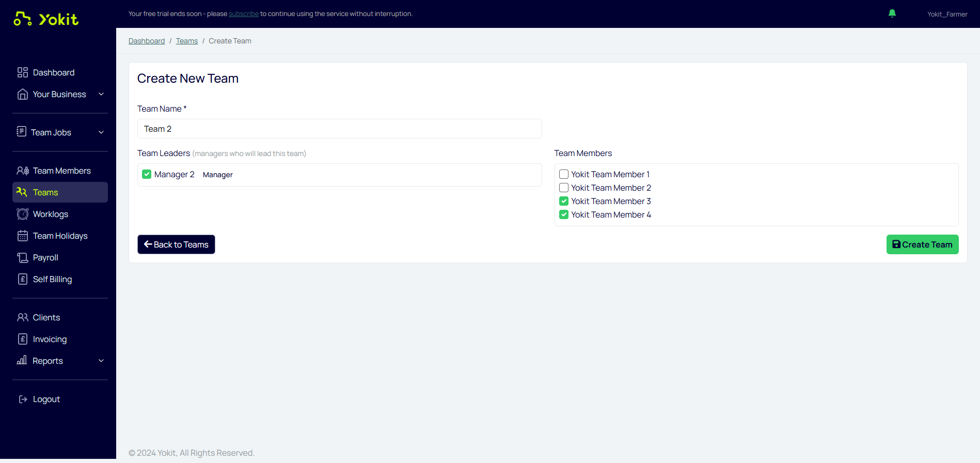Image resolution: width=980 pixels, height=463 pixels.
Task: Click the Create Team button
Action: [x=922, y=244]
